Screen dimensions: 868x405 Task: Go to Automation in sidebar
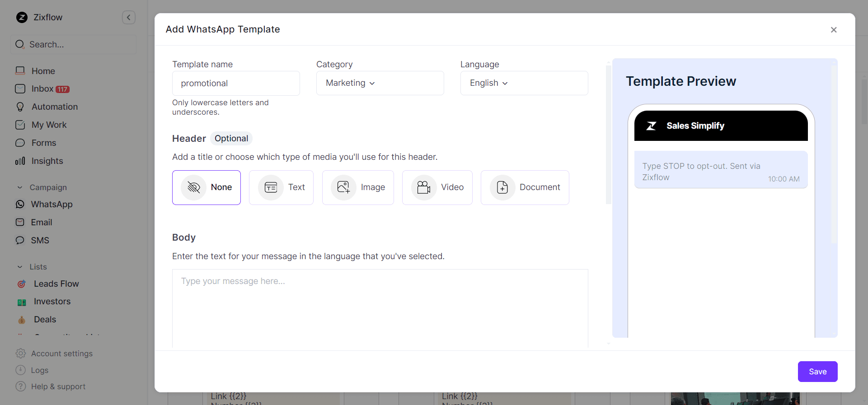(x=55, y=107)
